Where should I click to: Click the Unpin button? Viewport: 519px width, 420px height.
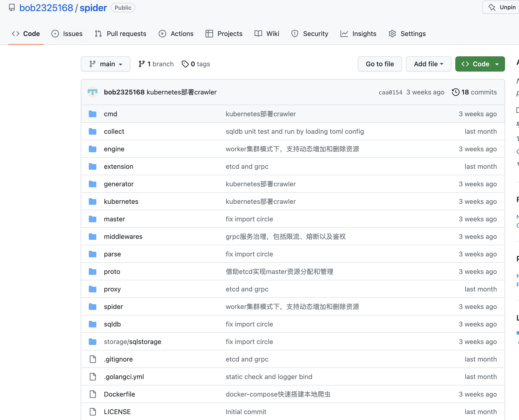tap(501, 7)
